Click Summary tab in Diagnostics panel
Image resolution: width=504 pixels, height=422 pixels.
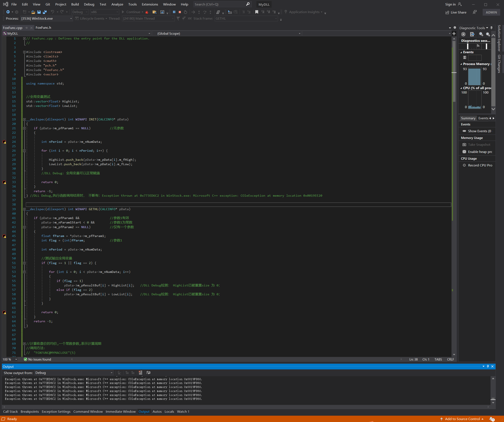pyautogui.click(x=467, y=118)
